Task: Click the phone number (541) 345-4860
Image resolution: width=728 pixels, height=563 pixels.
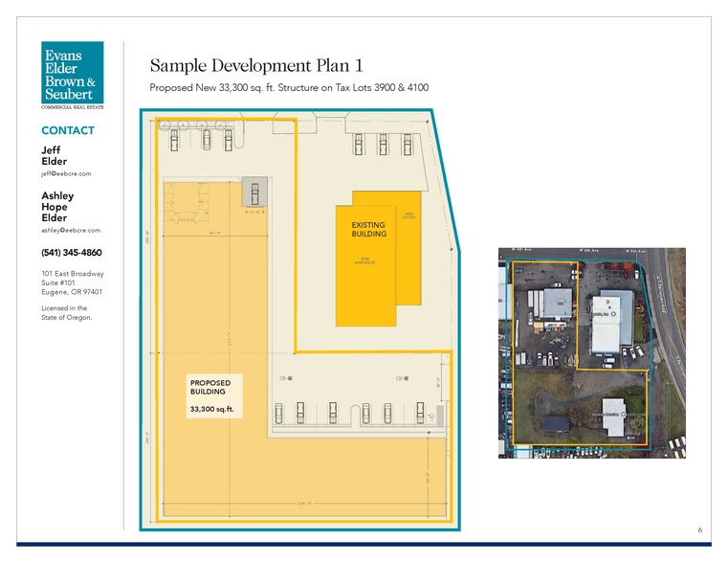Action: (71, 253)
